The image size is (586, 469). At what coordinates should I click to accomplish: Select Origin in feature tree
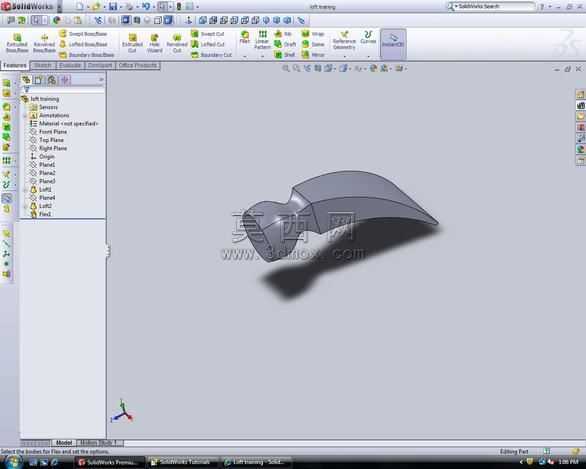pos(42,157)
